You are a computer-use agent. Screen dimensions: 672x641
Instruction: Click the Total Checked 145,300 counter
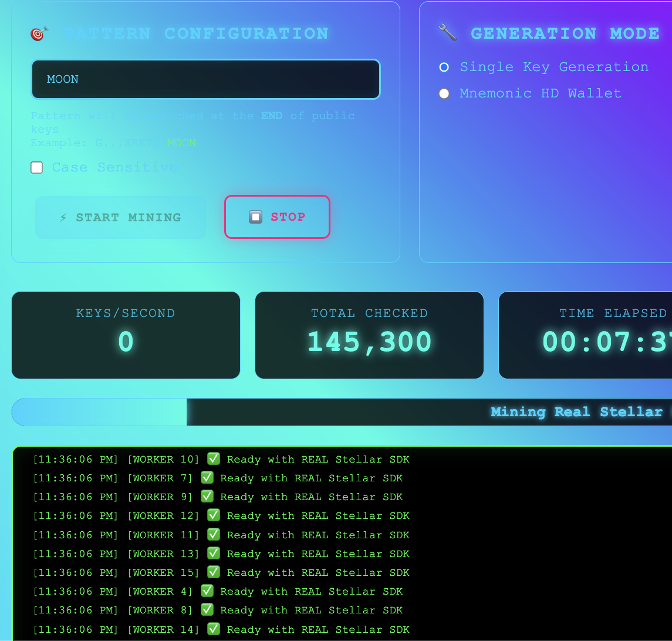point(369,341)
